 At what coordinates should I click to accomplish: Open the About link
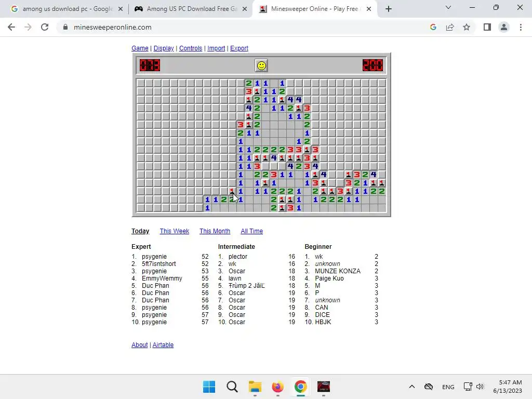tap(139, 345)
